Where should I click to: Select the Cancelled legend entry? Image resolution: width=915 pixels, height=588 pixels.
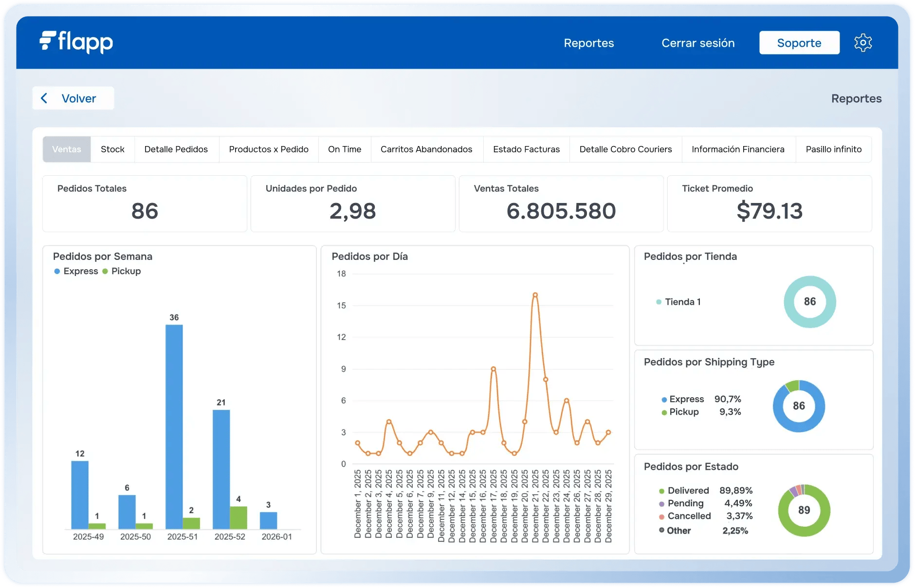pos(688,516)
